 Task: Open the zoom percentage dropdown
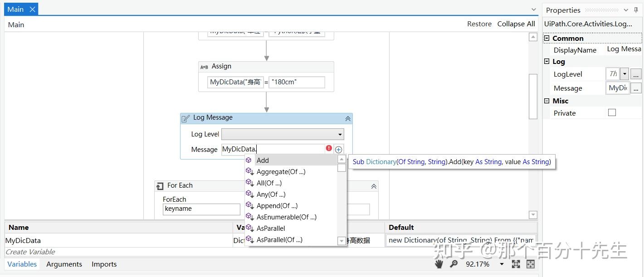(x=502, y=264)
